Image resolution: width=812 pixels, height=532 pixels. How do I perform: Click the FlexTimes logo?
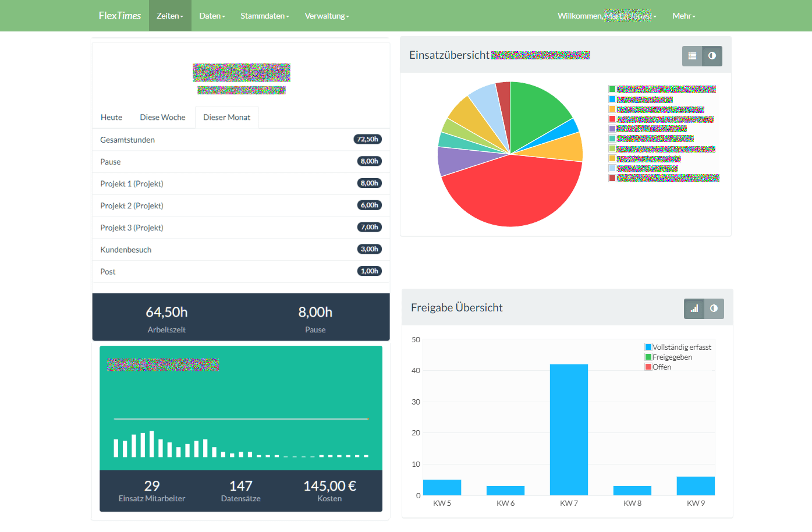click(x=120, y=16)
